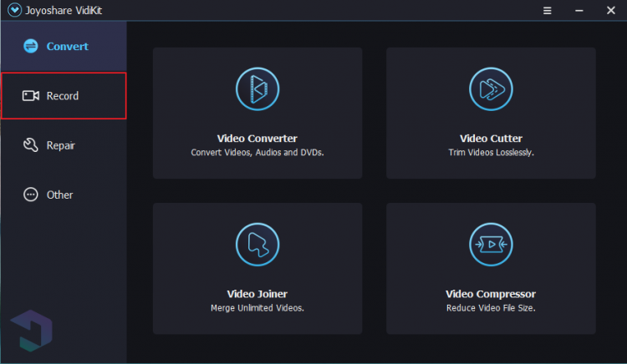Image resolution: width=627 pixels, height=364 pixels.
Task: Open the Video Cutter title
Action: [x=491, y=139]
